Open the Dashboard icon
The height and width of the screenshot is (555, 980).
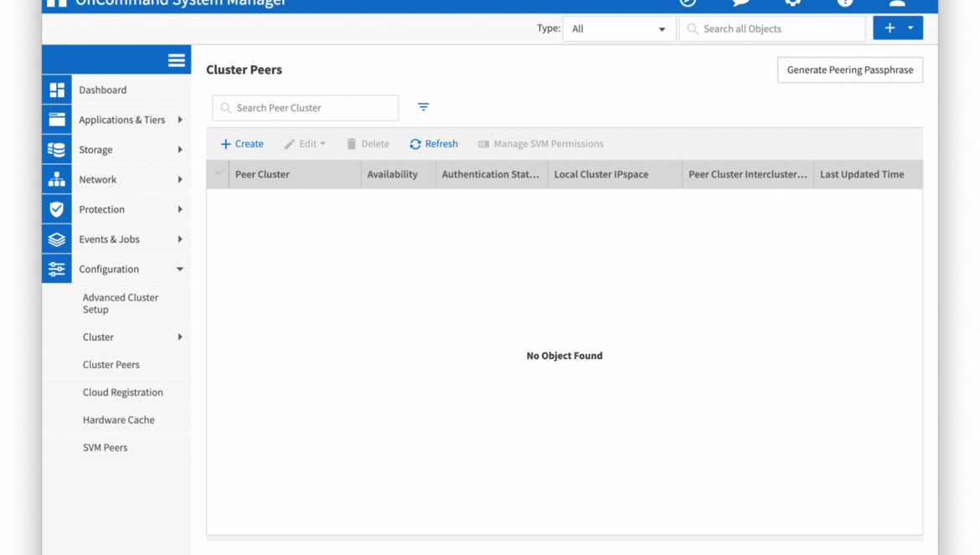[x=57, y=90]
